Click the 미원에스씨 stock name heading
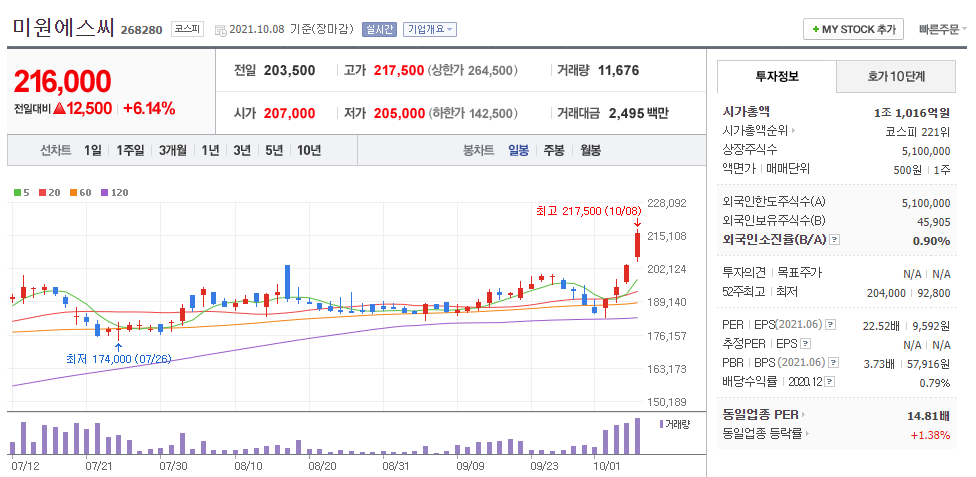976x477 pixels. [63, 27]
